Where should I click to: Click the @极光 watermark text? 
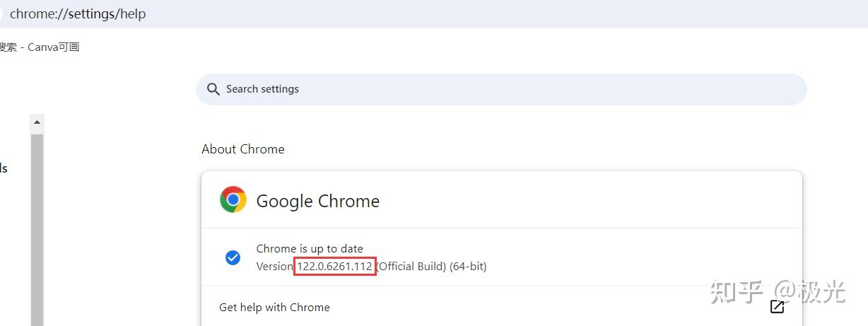tap(810, 291)
